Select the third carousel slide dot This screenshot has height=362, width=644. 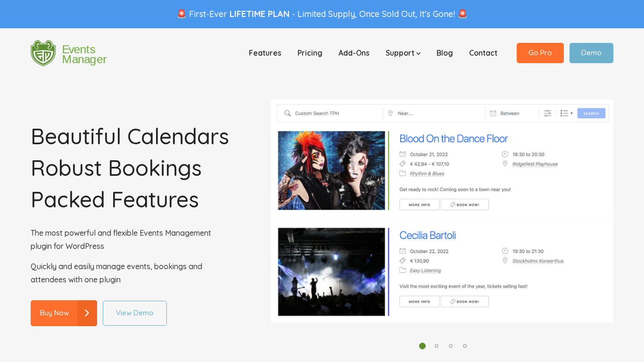click(451, 346)
